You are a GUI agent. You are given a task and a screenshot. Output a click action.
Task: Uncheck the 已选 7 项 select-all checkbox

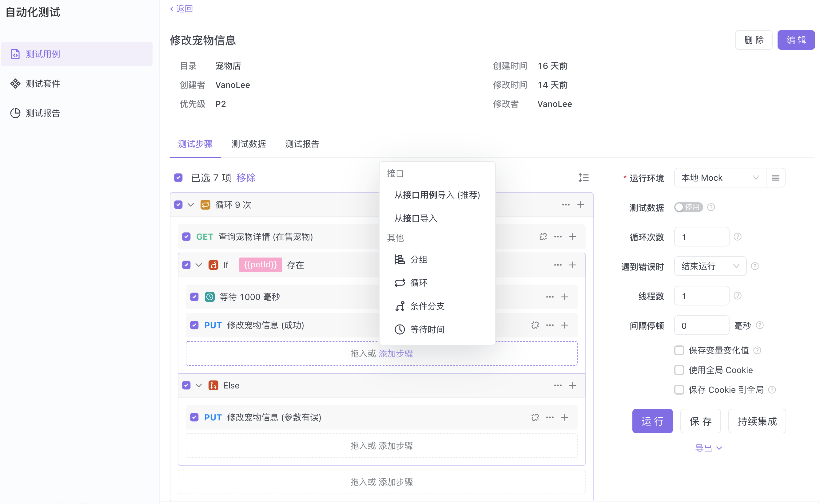(x=178, y=178)
